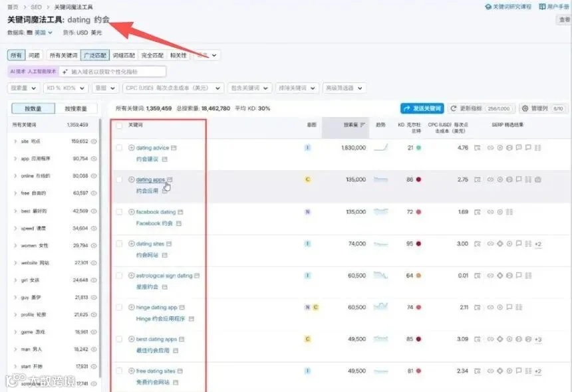Click page icon next to 'free dating sites'
Screen dimensions: 572x392
[180, 371]
